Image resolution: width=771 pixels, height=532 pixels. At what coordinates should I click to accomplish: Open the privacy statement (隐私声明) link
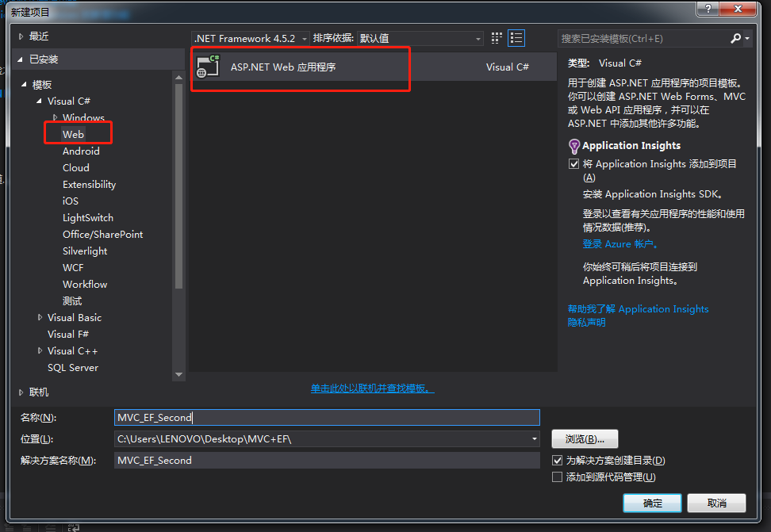[x=586, y=323]
